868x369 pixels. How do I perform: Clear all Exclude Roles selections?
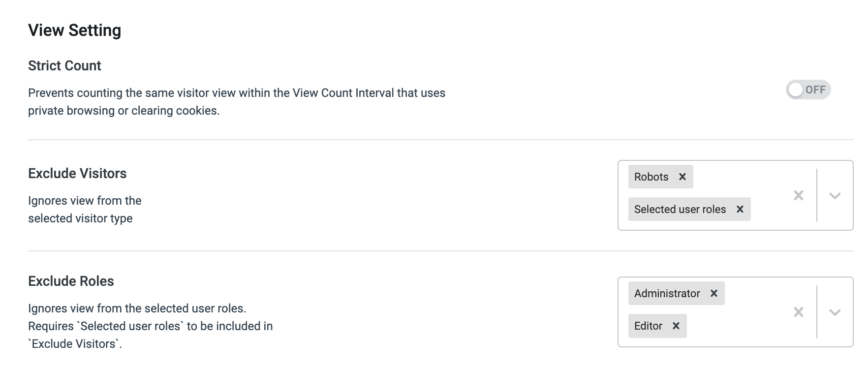pos(799,312)
